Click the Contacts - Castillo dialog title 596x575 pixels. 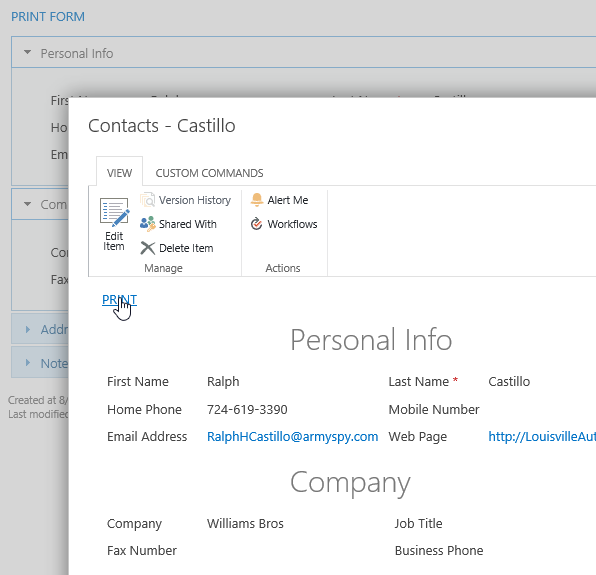pyautogui.click(x=162, y=126)
